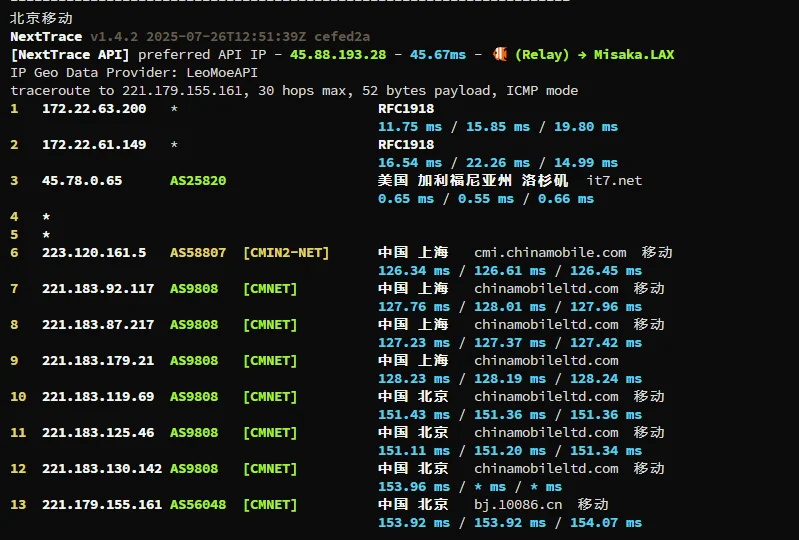Click API IP address 45.88.193.28

point(338,55)
